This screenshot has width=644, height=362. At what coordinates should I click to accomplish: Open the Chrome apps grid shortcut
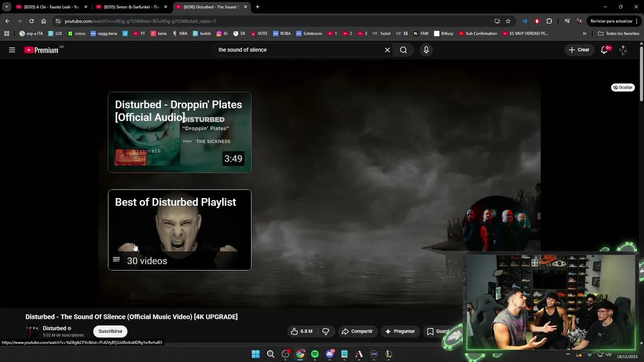tap(7, 34)
